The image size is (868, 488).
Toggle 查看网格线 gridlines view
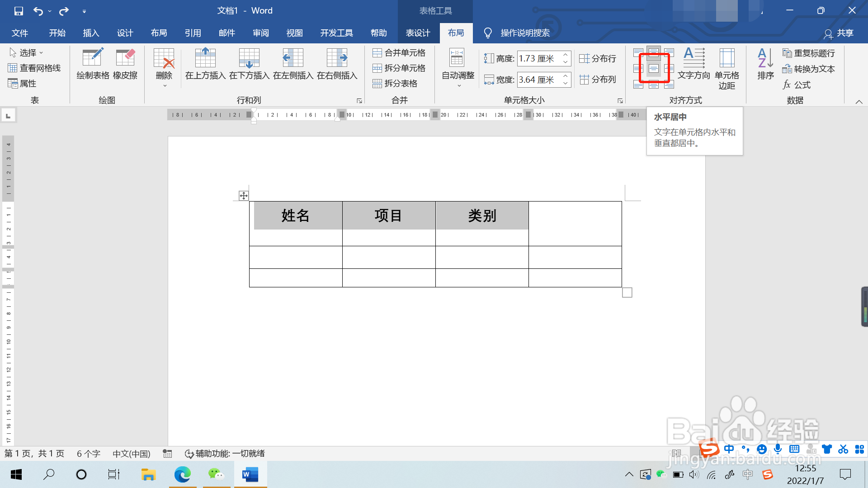pos(35,68)
